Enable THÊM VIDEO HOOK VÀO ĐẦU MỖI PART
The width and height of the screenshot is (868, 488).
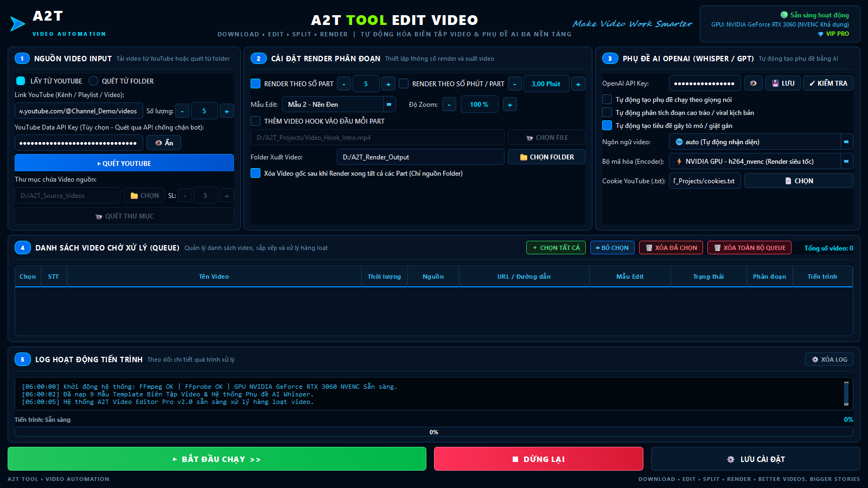pos(256,121)
